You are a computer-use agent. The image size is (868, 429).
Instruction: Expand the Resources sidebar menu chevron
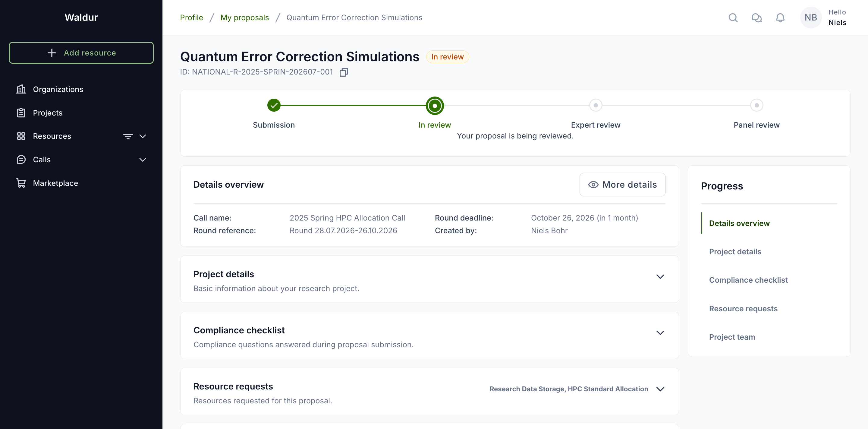click(x=143, y=136)
